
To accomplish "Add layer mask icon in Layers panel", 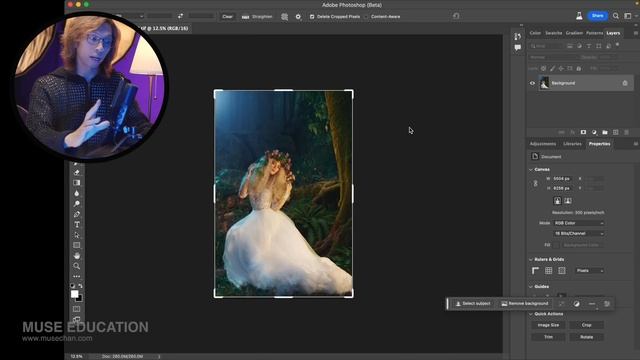I will coord(583,132).
